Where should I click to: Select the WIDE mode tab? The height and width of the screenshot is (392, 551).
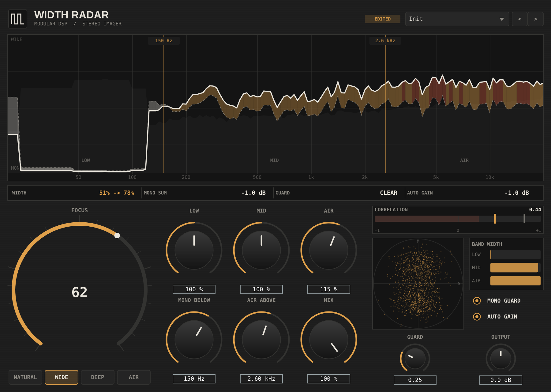coord(62,377)
